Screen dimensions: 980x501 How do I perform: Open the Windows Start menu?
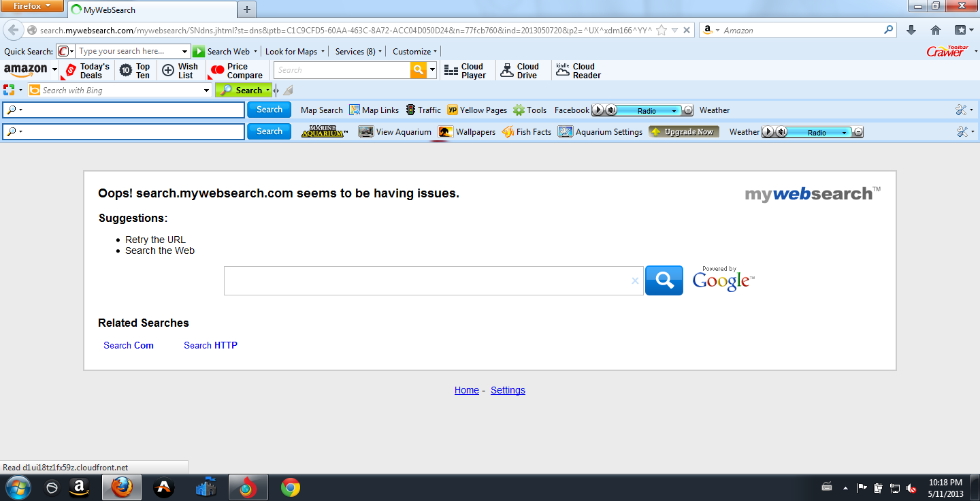tap(17, 487)
